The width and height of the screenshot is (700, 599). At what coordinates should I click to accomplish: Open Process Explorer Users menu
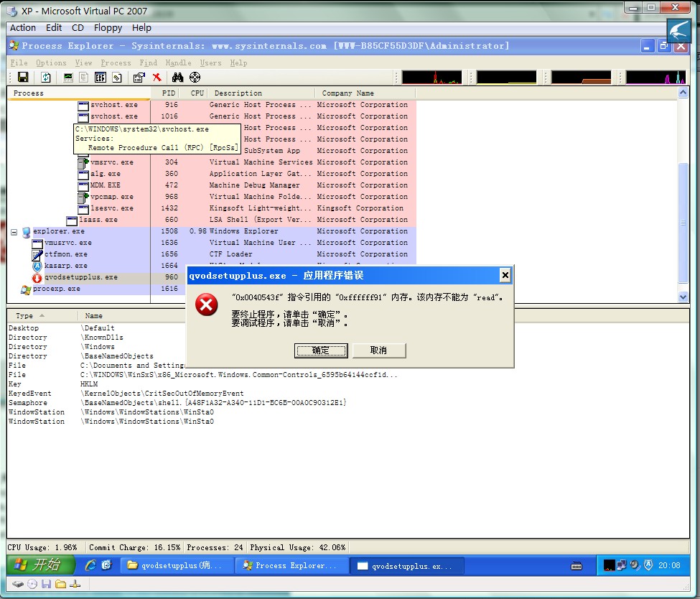pyautogui.click(x=210, y=63)
